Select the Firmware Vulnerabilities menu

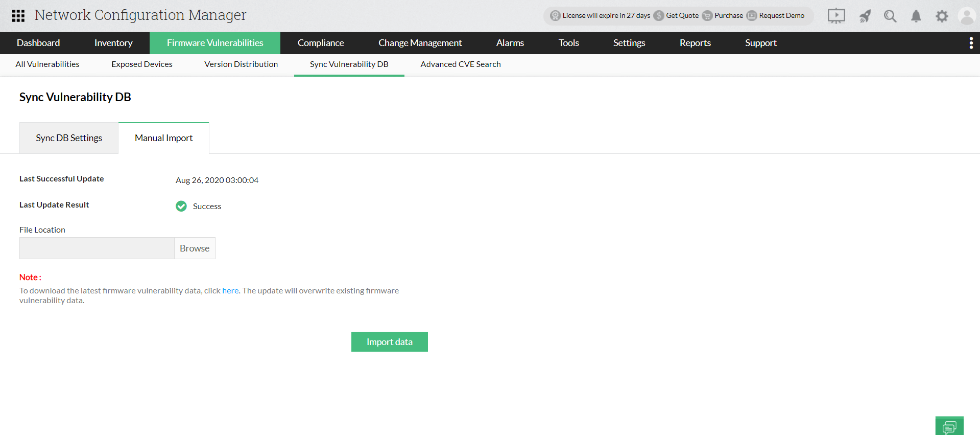(215, 43)
